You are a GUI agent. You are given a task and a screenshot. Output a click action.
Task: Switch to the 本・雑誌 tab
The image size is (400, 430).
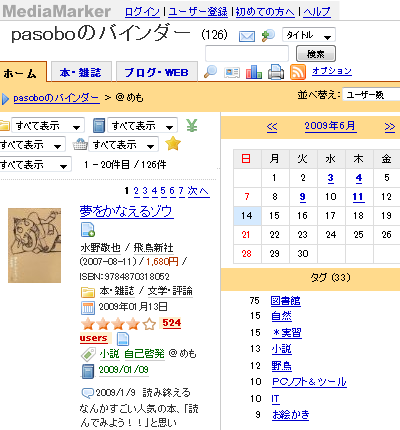tap(81, 73)
